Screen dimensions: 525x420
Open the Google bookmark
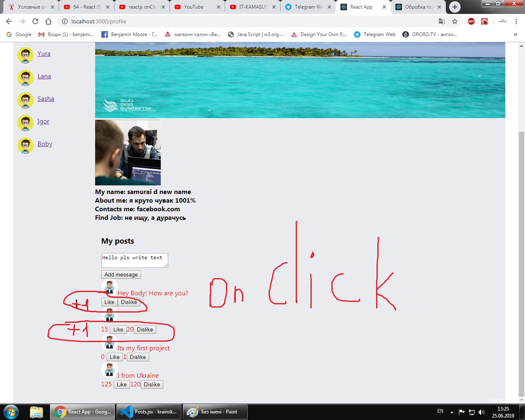pyautogui.click(x=19, y=34)
